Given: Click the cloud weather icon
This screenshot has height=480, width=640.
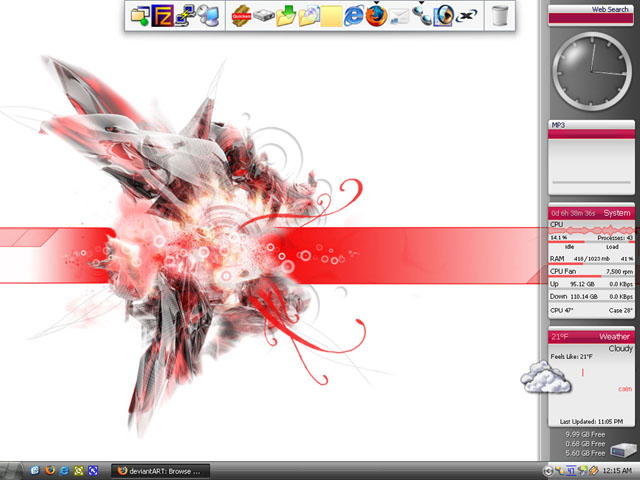Looking at the screenshot, I should (545, 377).
